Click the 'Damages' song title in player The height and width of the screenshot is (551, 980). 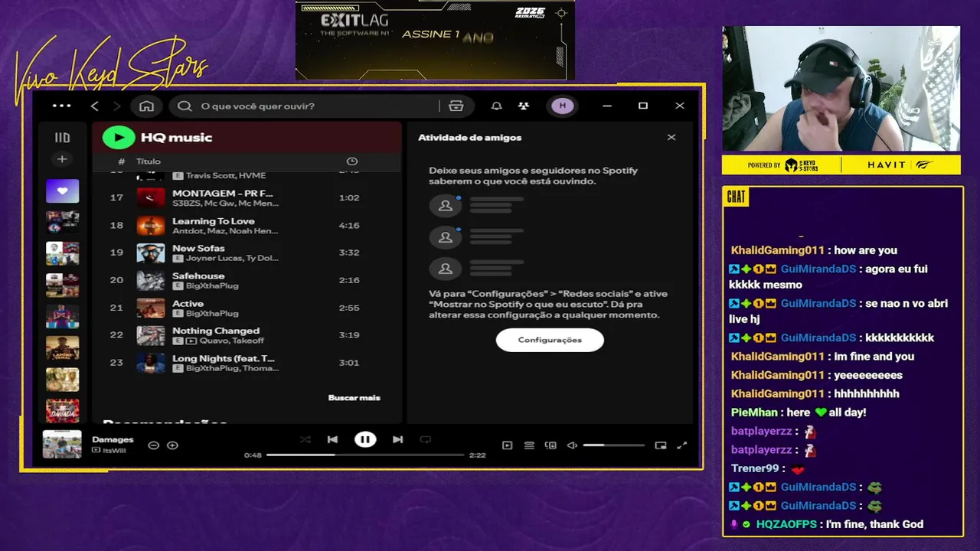click(x=113, y=439)
